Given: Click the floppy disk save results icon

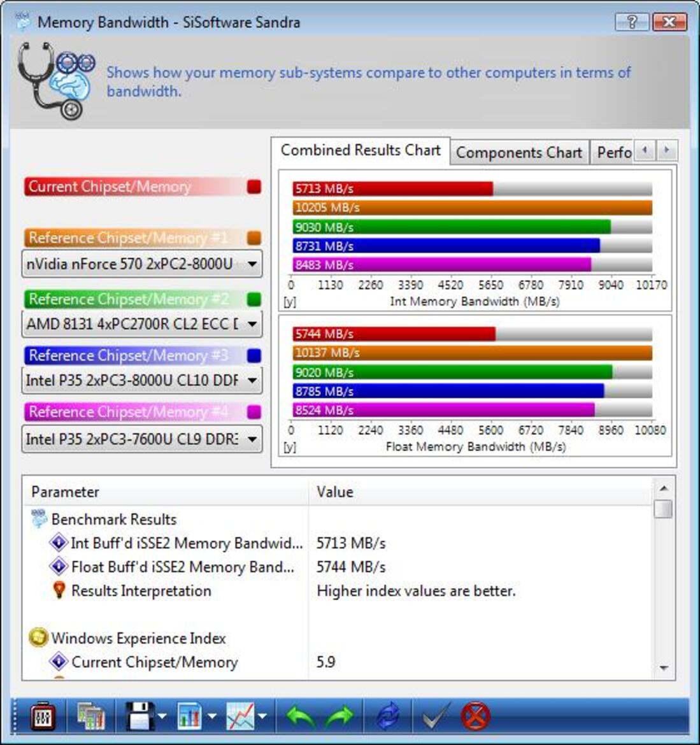Looking at the screenshot, I should coord(139,715).
